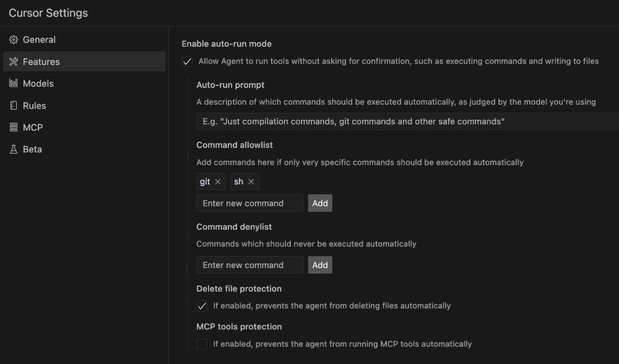Disable the auto-run mode checkbox
Image resolution: width=619 pixels, height=364 pixels.
click(x=187, y=61)
